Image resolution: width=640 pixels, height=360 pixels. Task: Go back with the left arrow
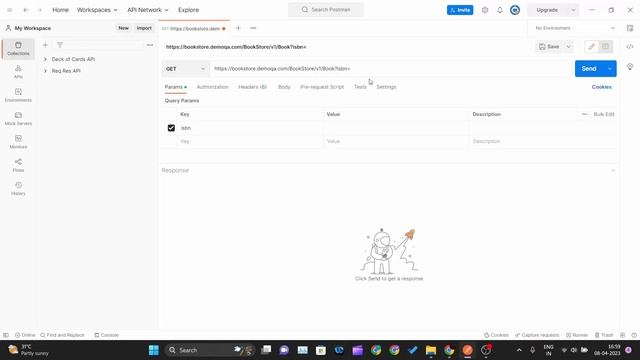(x=26, y=10)
